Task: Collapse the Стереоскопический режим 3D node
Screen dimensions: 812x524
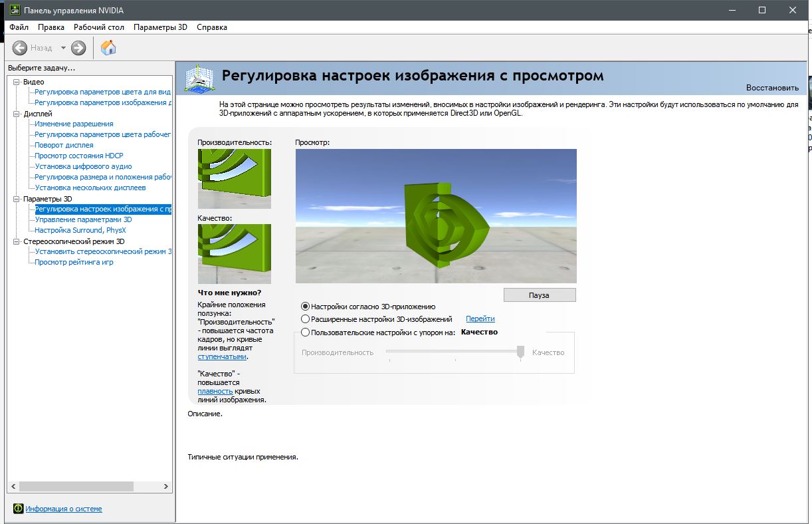Action: [x=17, y=241]
